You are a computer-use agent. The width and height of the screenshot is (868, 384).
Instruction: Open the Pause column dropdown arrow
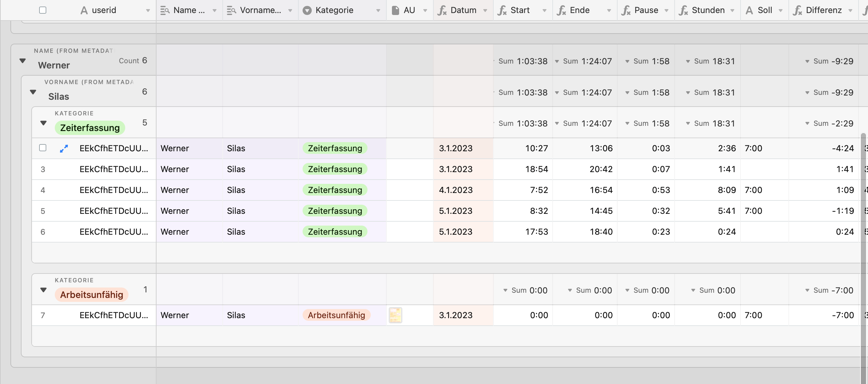(666, 10)
